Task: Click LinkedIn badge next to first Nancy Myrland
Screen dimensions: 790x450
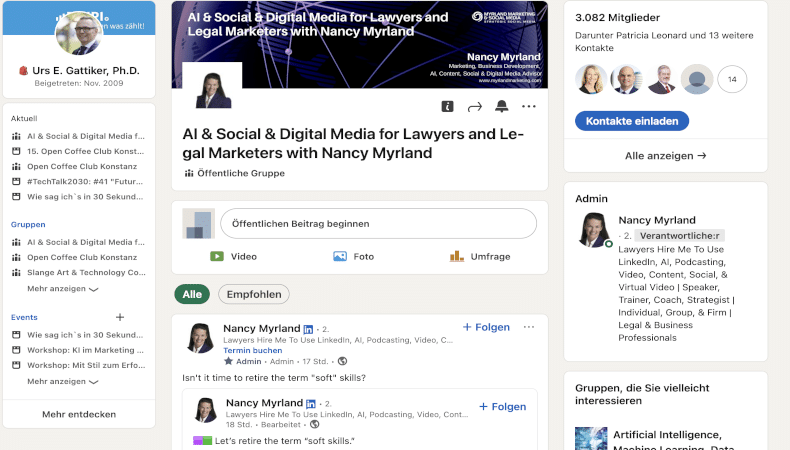Action: pos(308,330)
